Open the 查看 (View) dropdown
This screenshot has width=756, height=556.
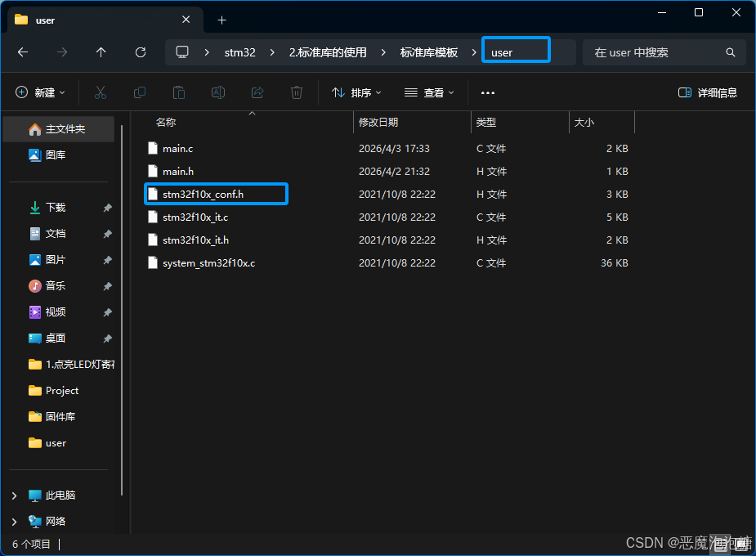coord(429,92)
